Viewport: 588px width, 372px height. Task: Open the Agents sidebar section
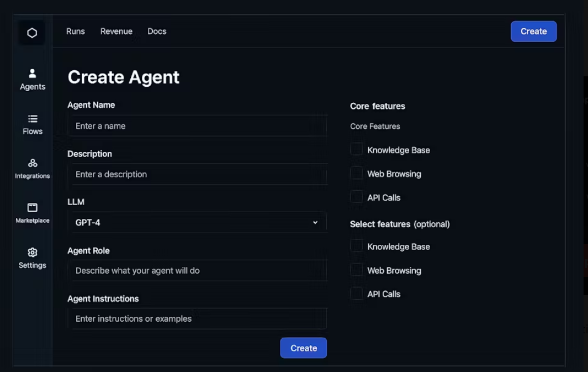pyautogui.click(x=33, y=79)
